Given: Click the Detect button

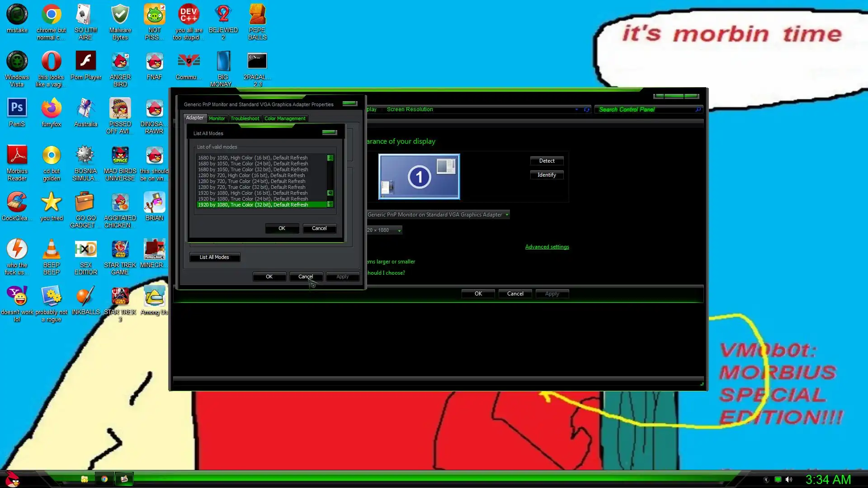Looking at the screenshot, I should (547, 161).
